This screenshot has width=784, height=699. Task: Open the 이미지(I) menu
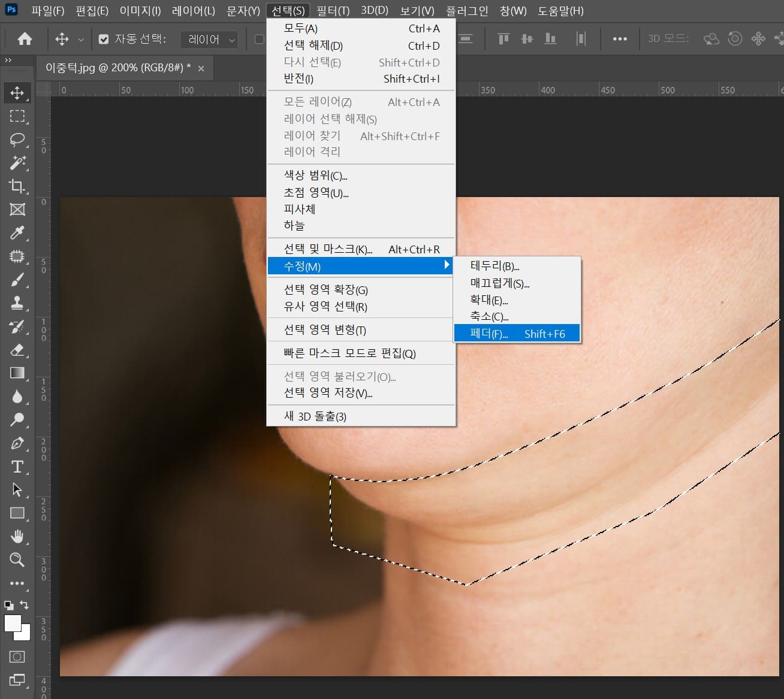click(140, 11)
